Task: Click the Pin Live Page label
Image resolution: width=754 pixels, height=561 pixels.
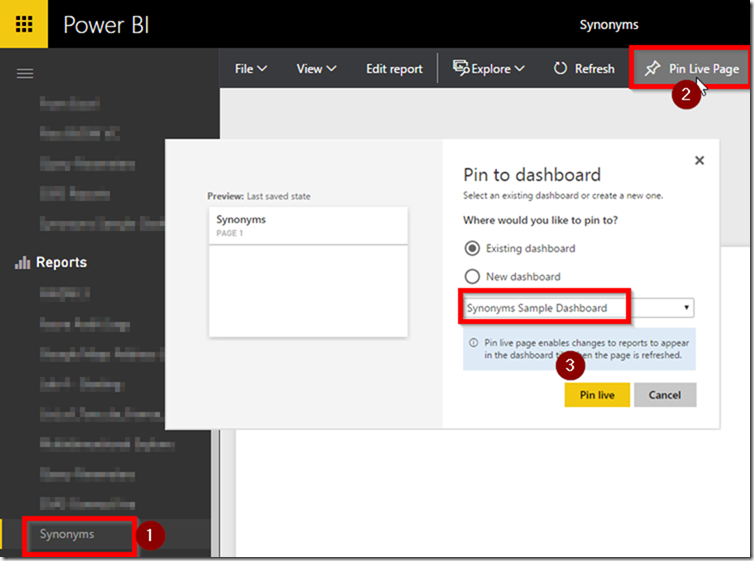Action: point(704,69)
